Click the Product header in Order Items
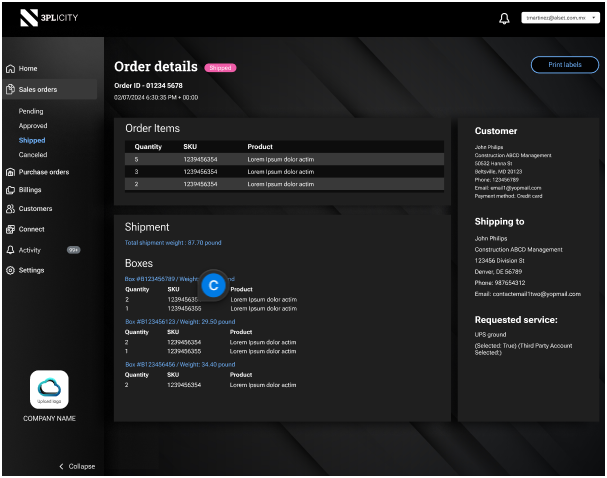Screen dimensions: 607x478 coord(260,147)
